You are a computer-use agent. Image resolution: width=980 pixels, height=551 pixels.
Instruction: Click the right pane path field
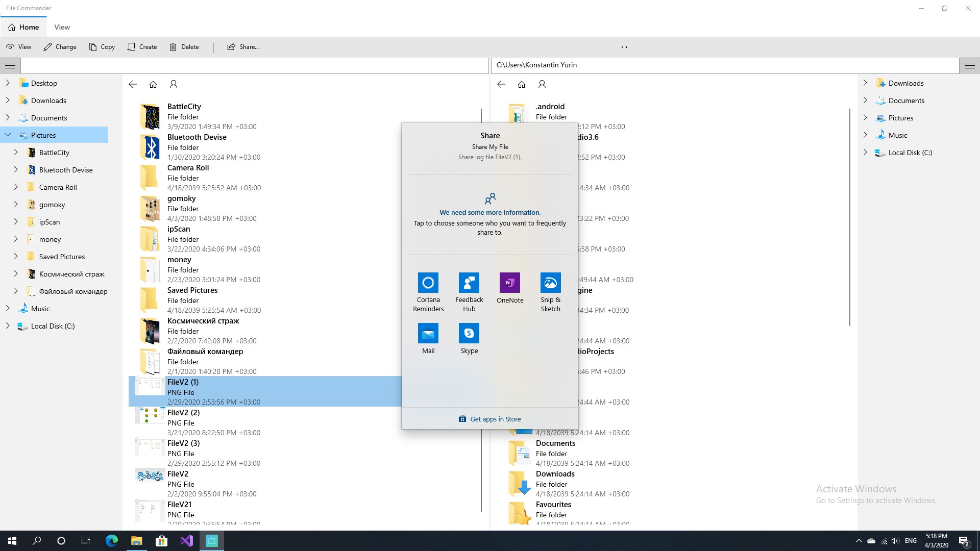[725, 65]
